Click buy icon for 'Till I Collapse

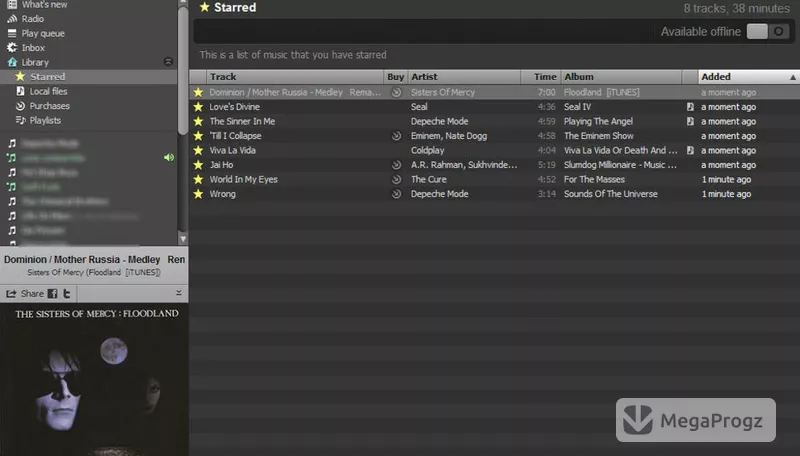point(396,136)
